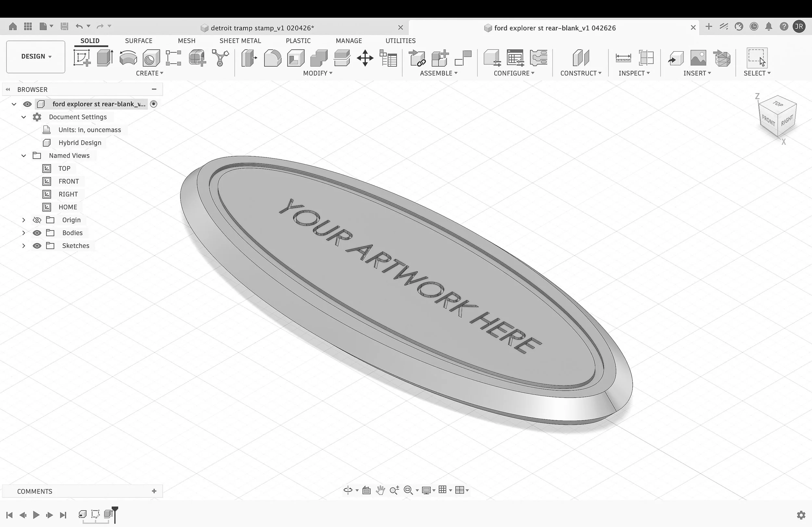Image resolution: width=812 pixels, height=527 pixels.
Task: Switch to the SHEET METAL tab
Action: pyautogui.click(x=240, y=41)
